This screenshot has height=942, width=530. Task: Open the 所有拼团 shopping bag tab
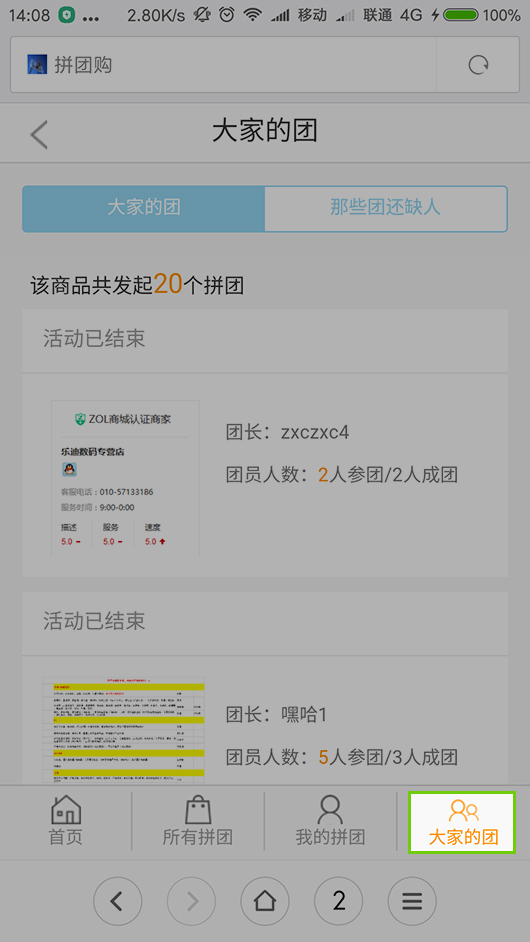point(198,821)
